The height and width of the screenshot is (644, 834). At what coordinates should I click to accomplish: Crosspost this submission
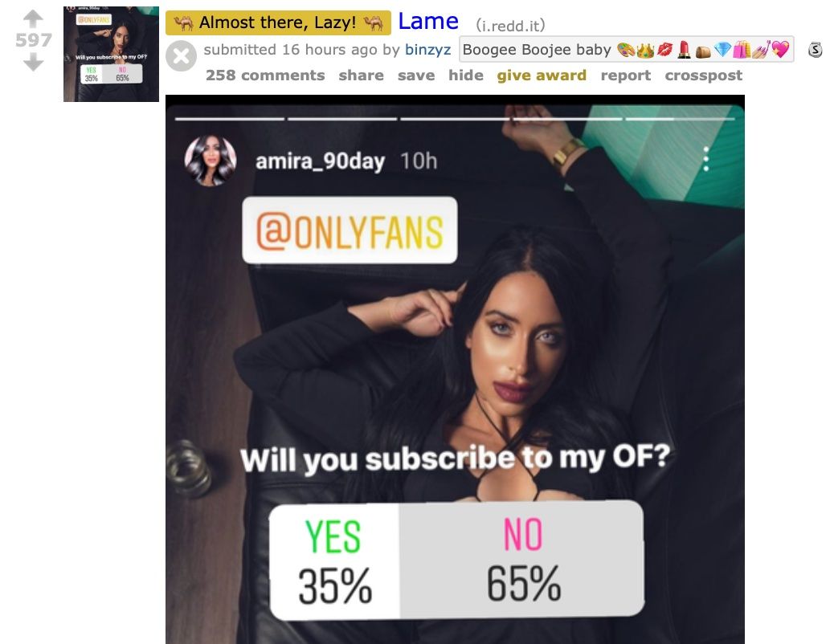[703, 75]
